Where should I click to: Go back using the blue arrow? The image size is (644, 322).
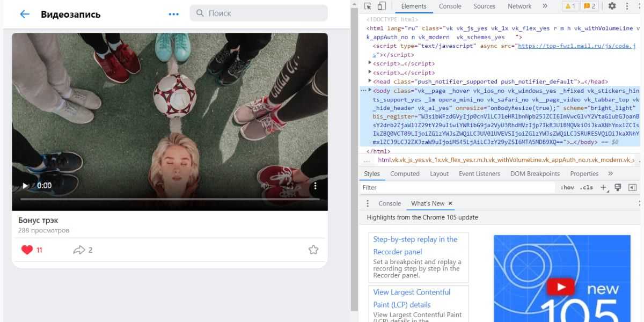[x=25, y=14]
